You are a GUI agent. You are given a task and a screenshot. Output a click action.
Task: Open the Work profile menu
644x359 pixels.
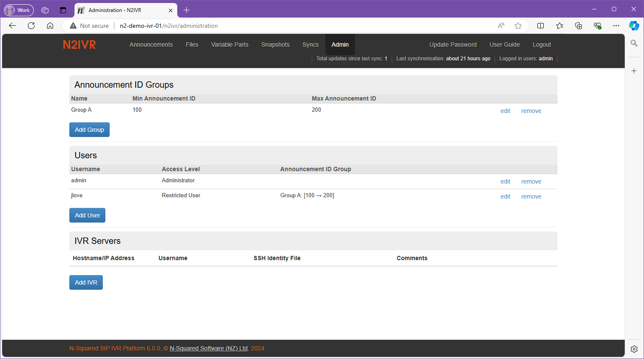19,10
